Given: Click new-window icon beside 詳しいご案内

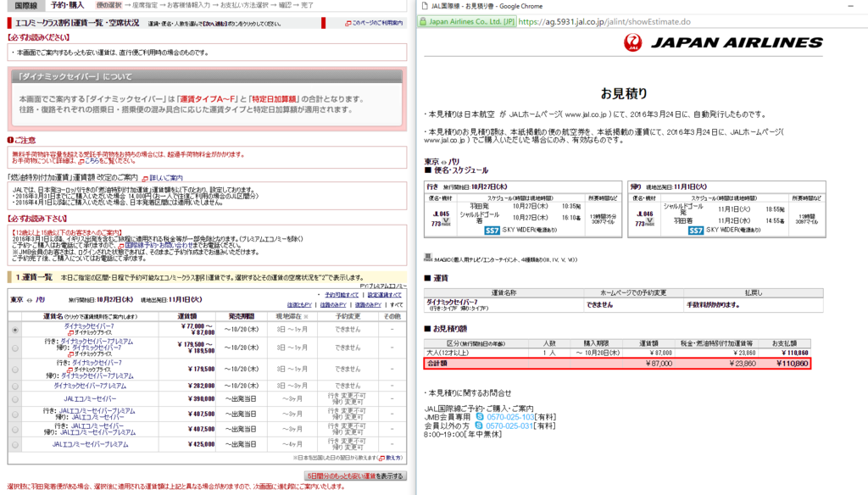Looking at the screenshot, I should (145, 178).
